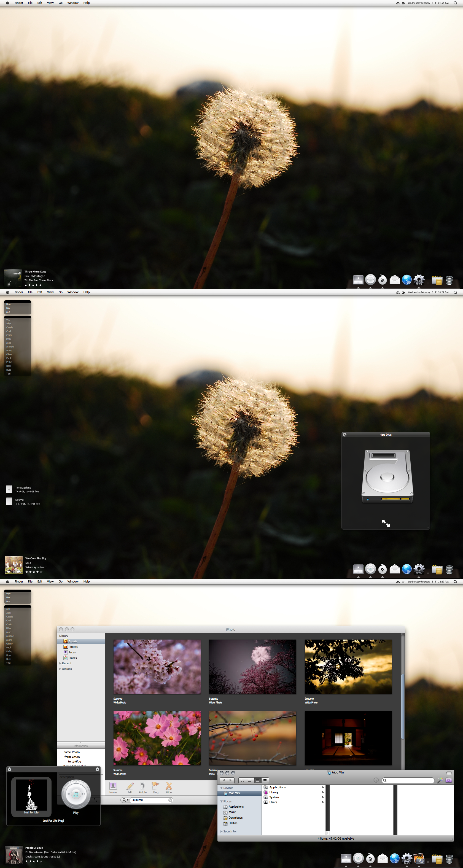Screen dimensions: 463x868
Task: Click the Name tool in iPhoto toolbar
Action: pos(113,788)
